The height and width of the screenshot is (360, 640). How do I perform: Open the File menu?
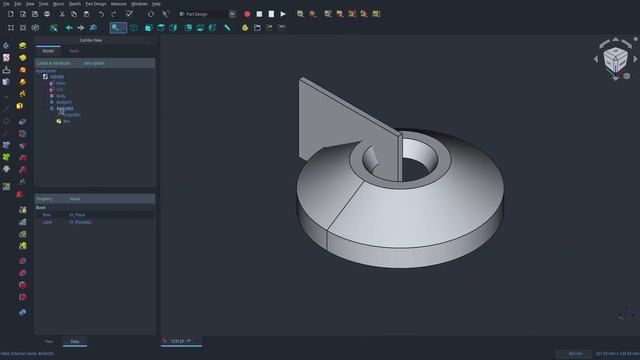point(6,4)
